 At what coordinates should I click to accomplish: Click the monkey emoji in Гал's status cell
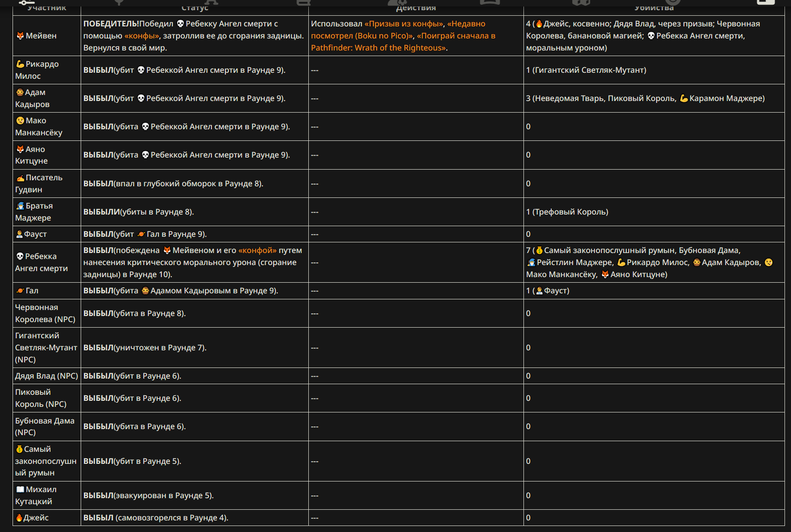point(145,291)
